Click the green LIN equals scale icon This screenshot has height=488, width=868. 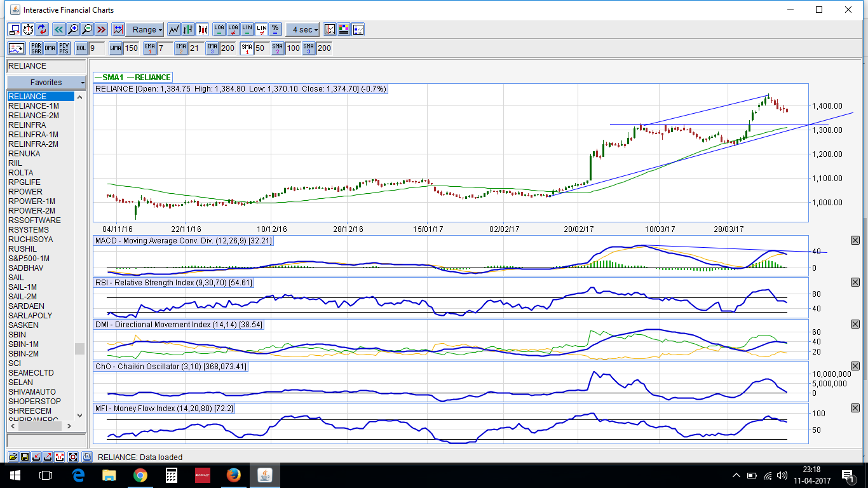coord(247,29)
